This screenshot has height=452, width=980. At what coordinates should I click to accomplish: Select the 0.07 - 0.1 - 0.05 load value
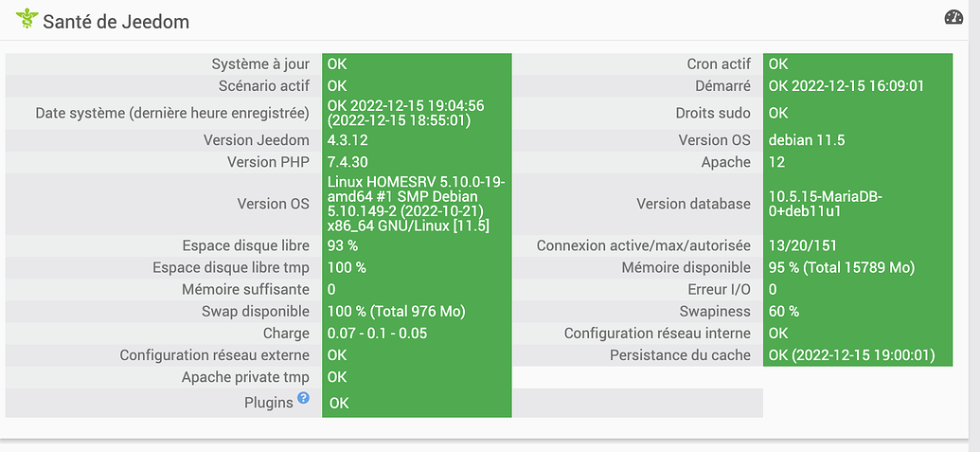click(378, 334)
